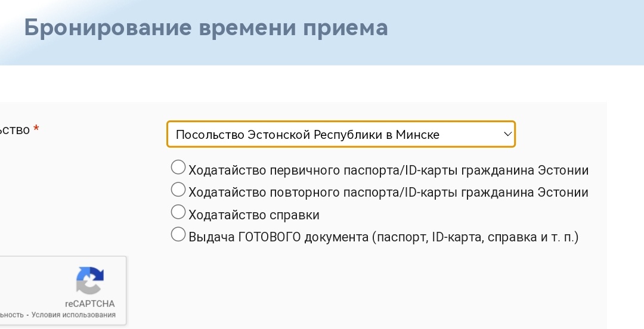Click the 'Ходатайство справки' label text
Image resolution: width=644 pixels, height=329 pixels.
coord(254,215)
